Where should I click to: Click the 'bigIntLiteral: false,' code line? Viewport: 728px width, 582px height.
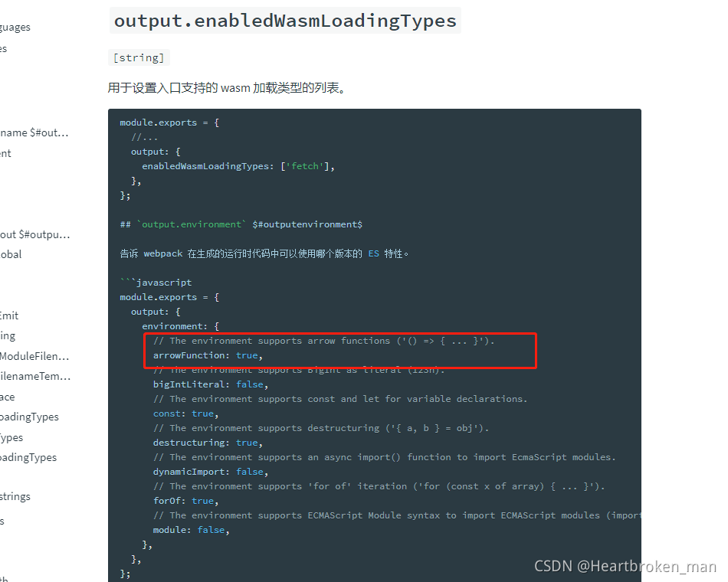coord(211,384)
